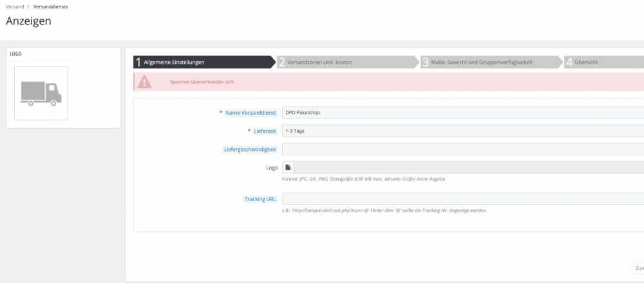
Task: Click the warning triangle icon in alert
Action: tap(144, 82)
